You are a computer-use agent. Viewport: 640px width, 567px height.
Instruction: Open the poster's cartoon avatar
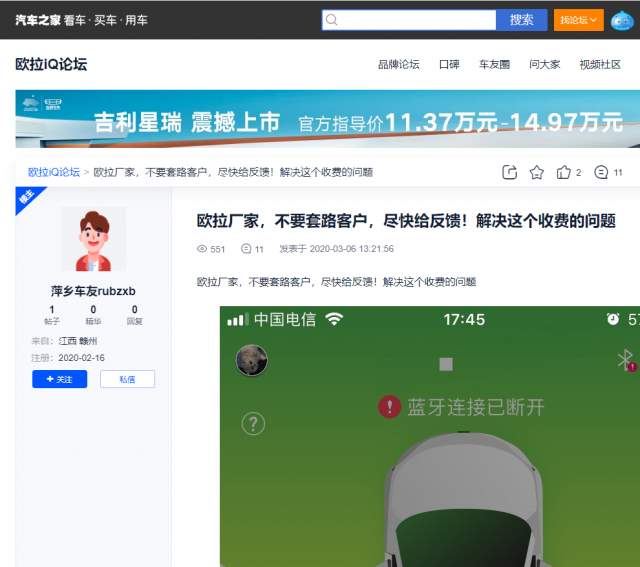click(x=93, y=239)
